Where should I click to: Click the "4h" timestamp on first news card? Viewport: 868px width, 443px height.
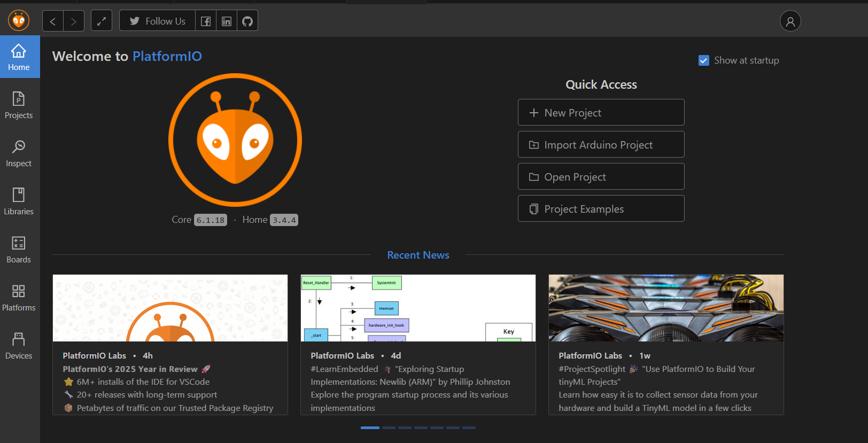148,355
